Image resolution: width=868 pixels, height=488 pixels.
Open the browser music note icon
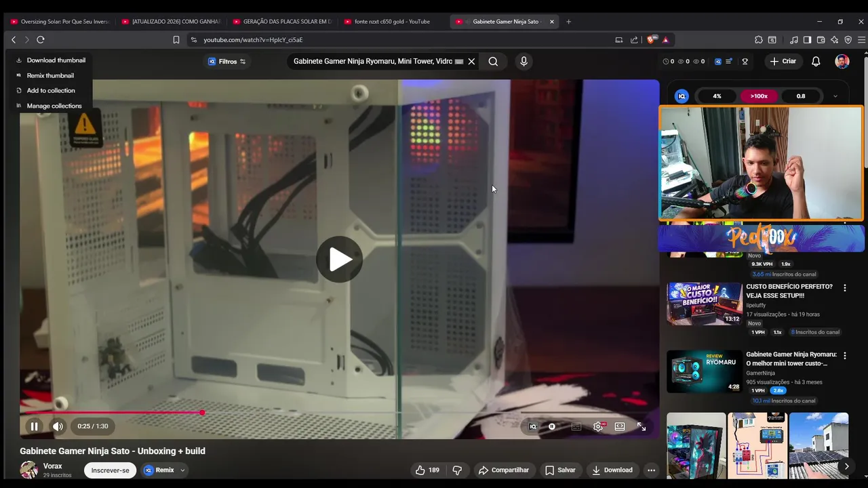click(794, 40)
